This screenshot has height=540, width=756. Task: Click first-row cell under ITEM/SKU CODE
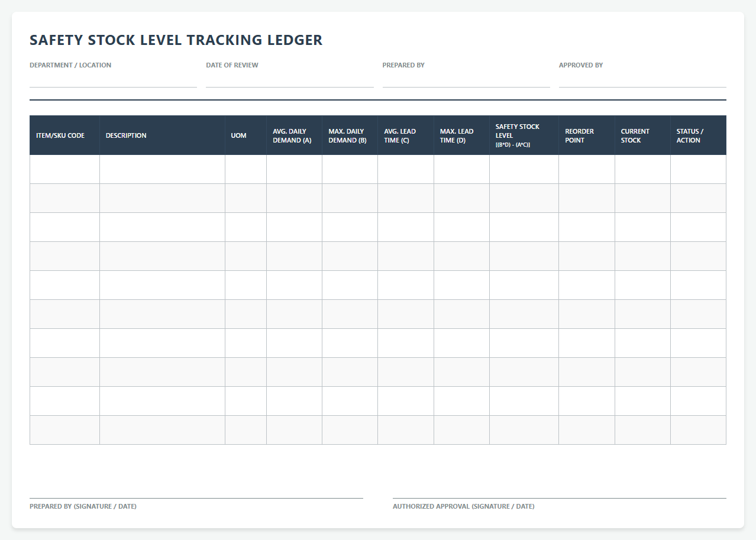pyautogui.click(x=64, y=169)
